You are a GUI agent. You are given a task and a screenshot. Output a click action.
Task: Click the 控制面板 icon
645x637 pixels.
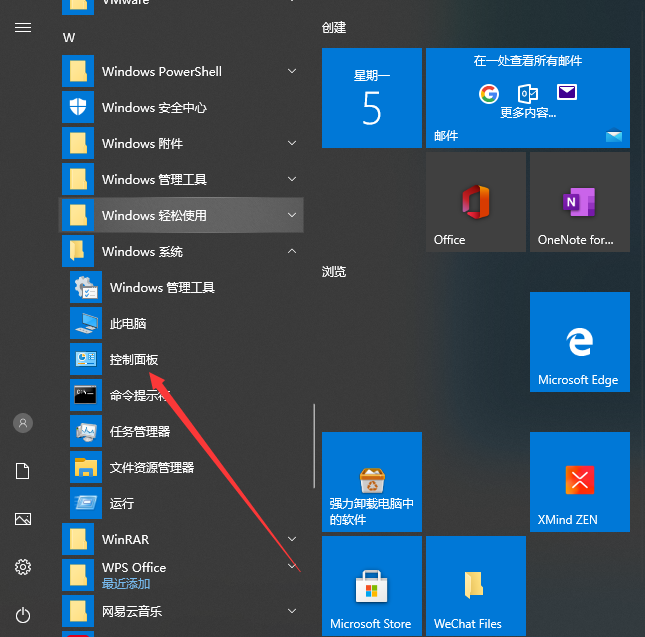(86, 359)
